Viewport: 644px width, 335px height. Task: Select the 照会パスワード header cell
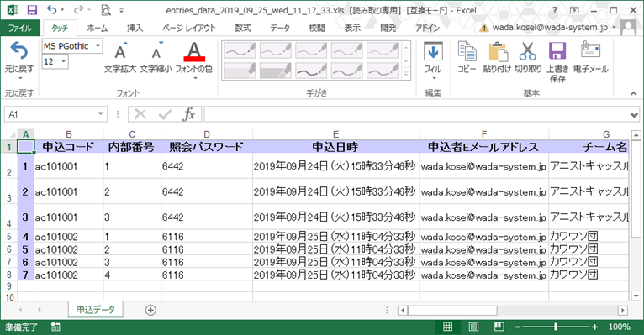click(207, 147)
